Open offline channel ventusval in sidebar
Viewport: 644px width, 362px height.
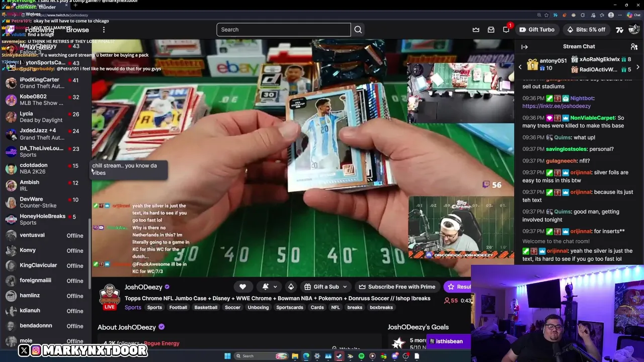[44, 235]
